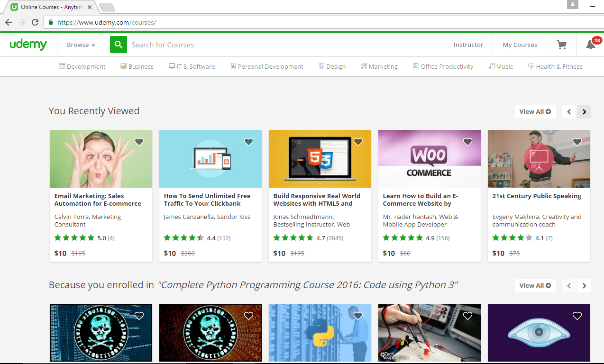This screenshot has height=364, width=604.
Task: Open the IT & Software category
Action: (192, 66)
